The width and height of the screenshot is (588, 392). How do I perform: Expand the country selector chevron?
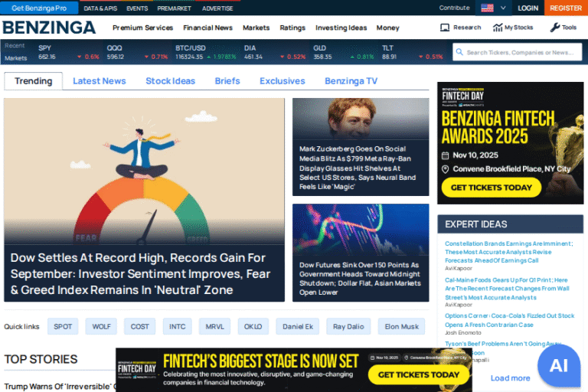(x=503, y=8)
